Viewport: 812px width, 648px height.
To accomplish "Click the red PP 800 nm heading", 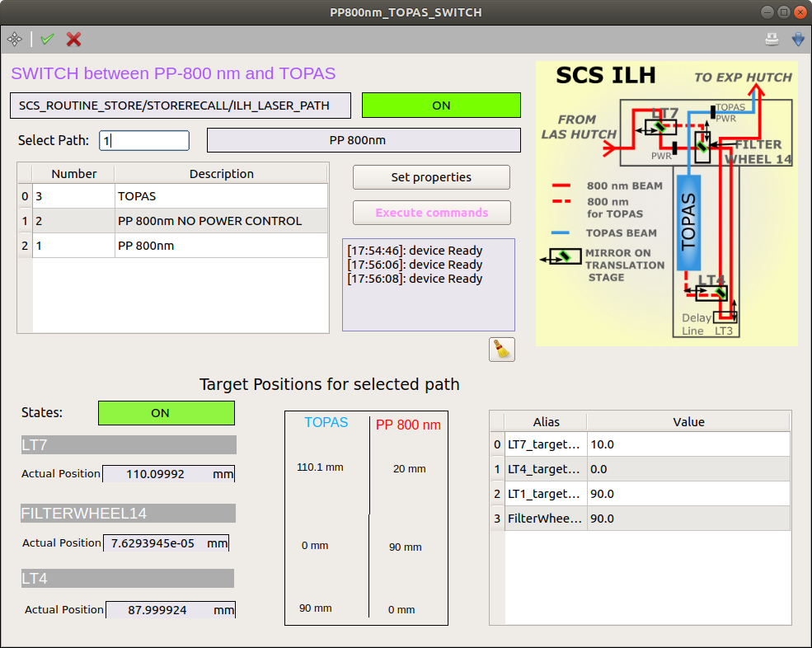I will 408,425.
